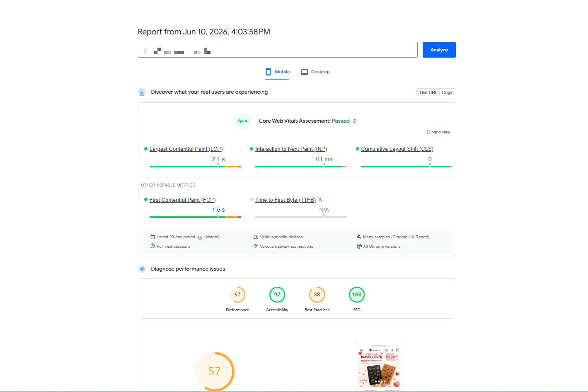Click the wifi icon beside Various network connections
The height and width of the screenshot is (392, 588).
tap(256, 246)
